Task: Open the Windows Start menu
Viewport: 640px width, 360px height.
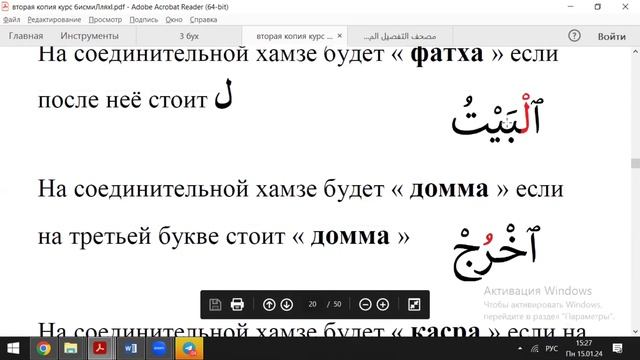Action: coord(13,348)
